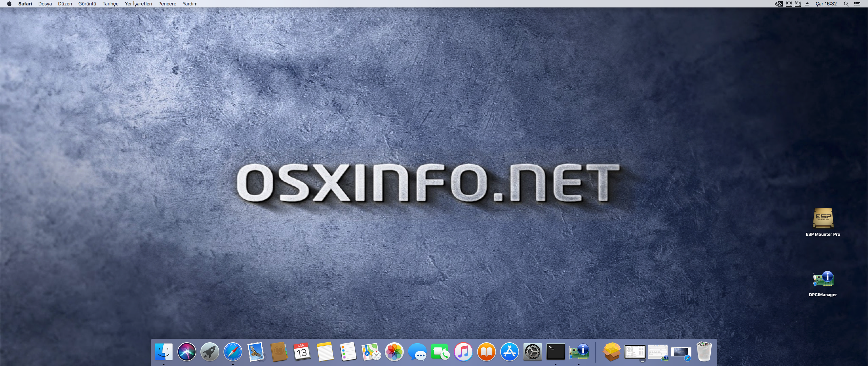This screenshot has width=868, height=366.
Task: Click the NVIDIA menu bar icon
Action: [x=779, y=4]
